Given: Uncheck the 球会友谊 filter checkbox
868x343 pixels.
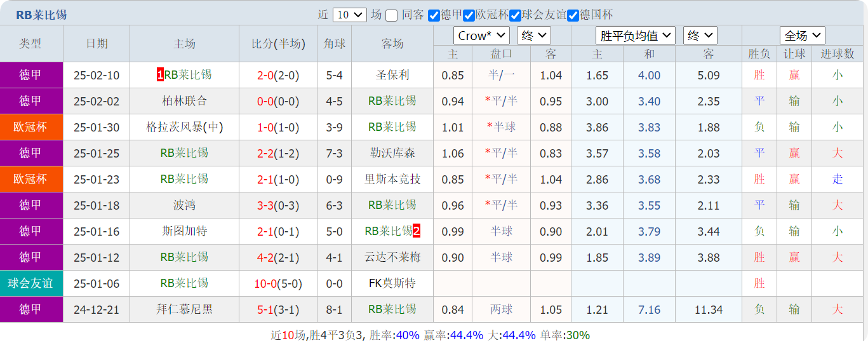Looking at the screenshot, I should 516,15.
